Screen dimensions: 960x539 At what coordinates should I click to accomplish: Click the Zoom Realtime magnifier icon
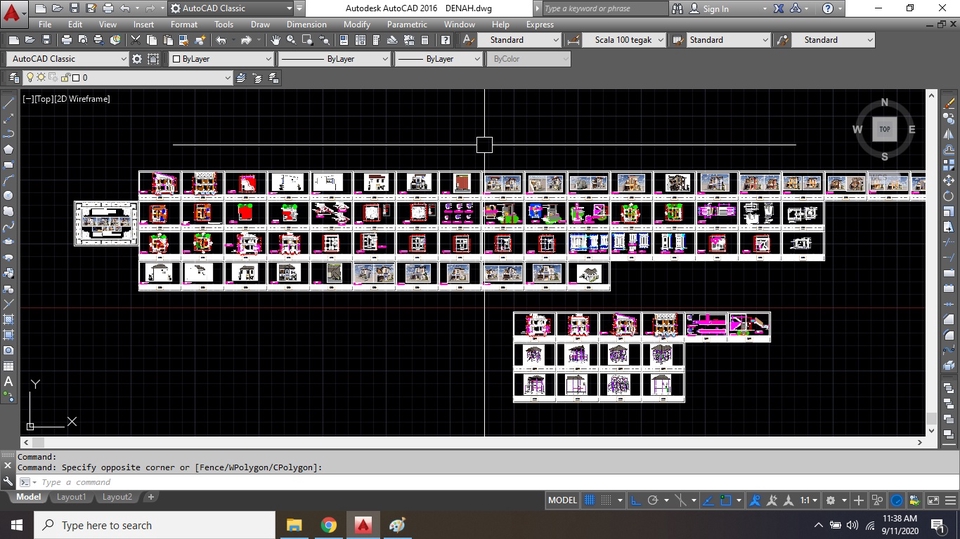click(x=291, y=40)
